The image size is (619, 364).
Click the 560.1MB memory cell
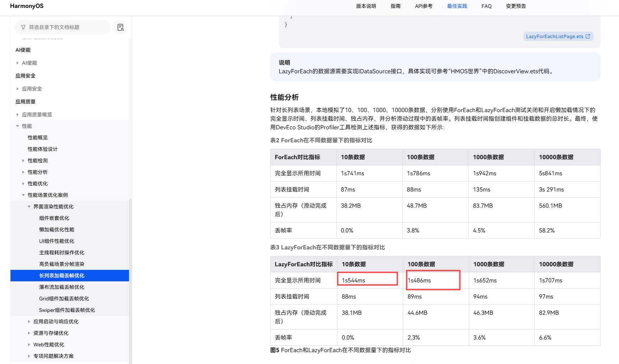pyautogui.click(x=567, y=210)
